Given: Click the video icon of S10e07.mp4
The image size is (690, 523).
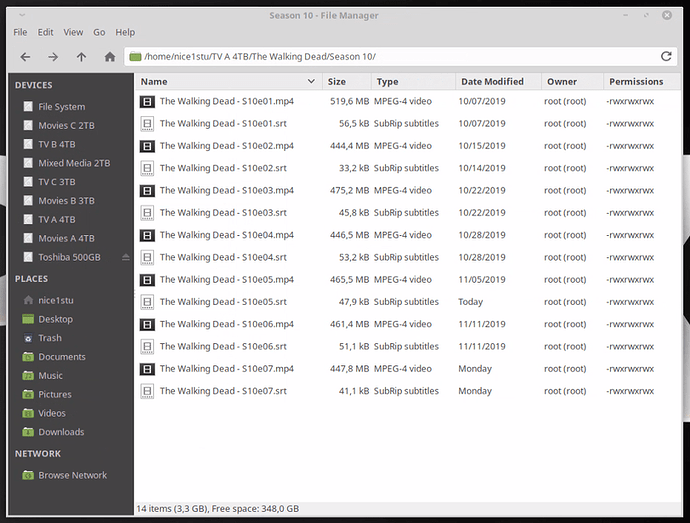Looking at the screenshot, I should coord(147,369).
